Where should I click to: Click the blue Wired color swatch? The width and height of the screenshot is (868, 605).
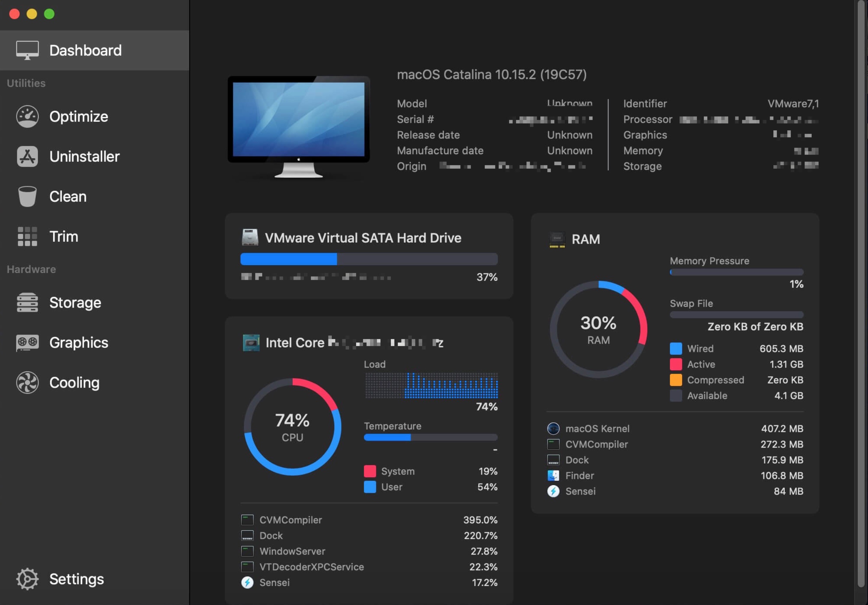pos(675,348)
